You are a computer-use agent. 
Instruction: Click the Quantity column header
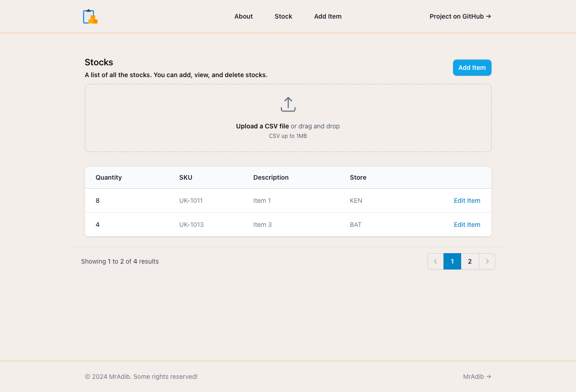click(108, 177)
